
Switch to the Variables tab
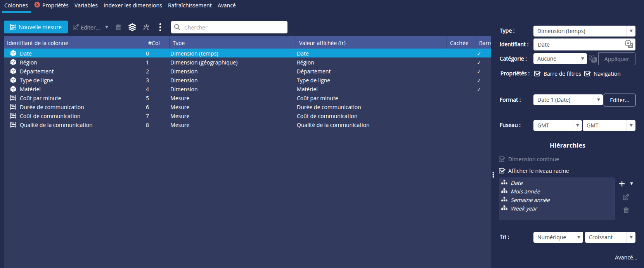(x=86, y=5)
